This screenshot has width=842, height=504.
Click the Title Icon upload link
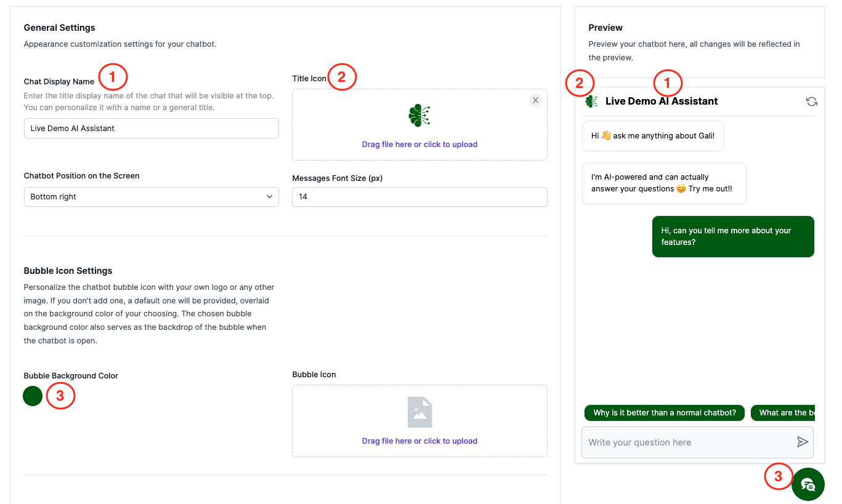coord(419,145)
